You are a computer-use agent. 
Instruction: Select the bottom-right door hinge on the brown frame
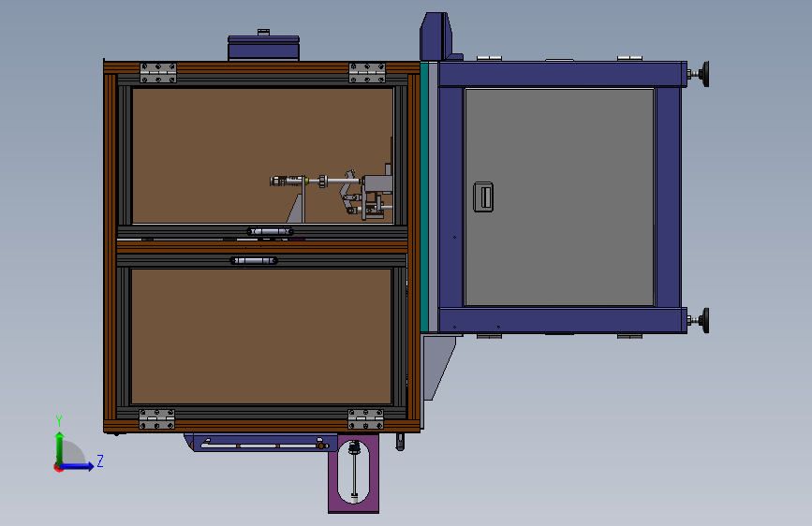pyautogui.click(x=365, y=418)
